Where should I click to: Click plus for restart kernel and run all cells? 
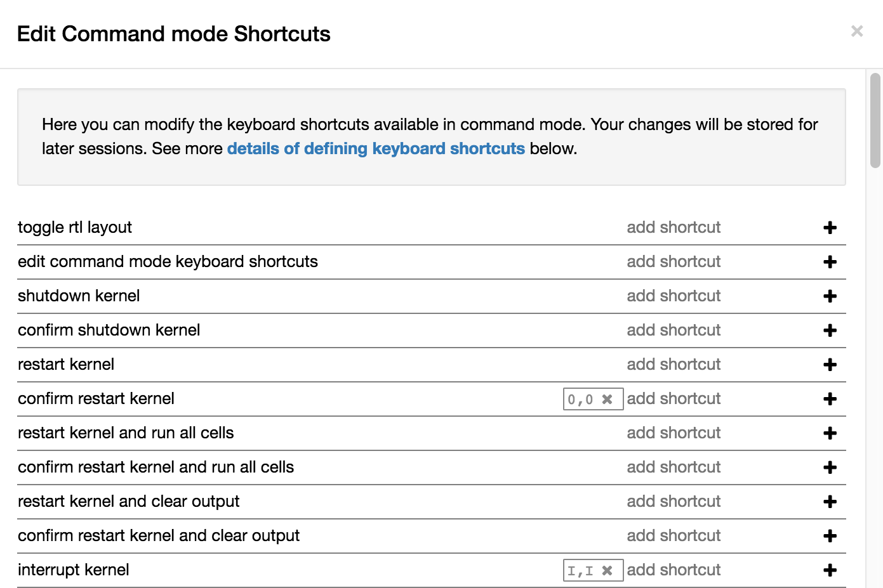[x=830, y=433]
